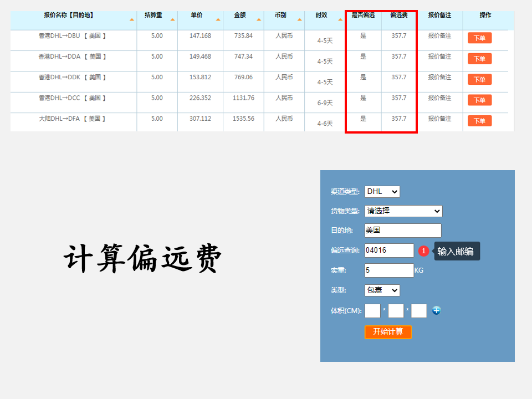Image resolution: width=532 pixels, height=399 pixels.
Task: Expand the 货物类型 请选择 dropdown
Action: pyautogui.click(x=403, y=211)
